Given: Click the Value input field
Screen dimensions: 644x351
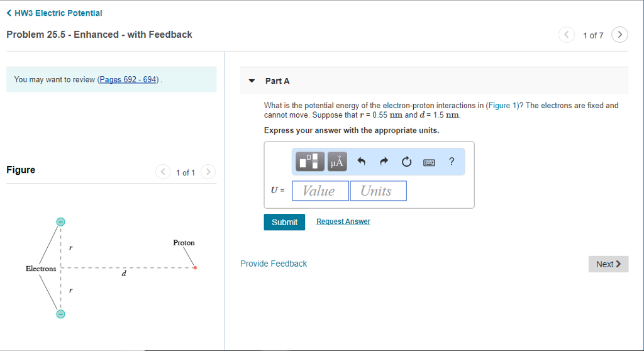Looking at the screenshot, I should tap(320, 191).
